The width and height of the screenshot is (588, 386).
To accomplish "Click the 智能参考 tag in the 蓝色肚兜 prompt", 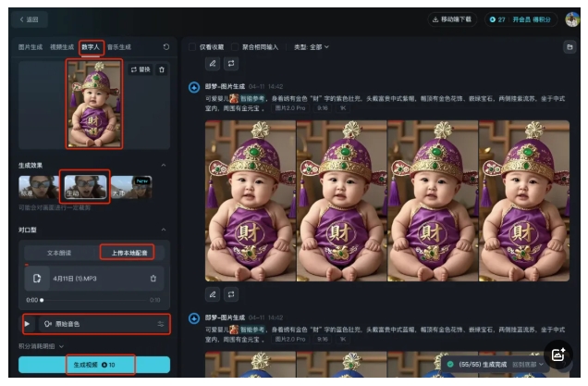I will pos(252,330).
